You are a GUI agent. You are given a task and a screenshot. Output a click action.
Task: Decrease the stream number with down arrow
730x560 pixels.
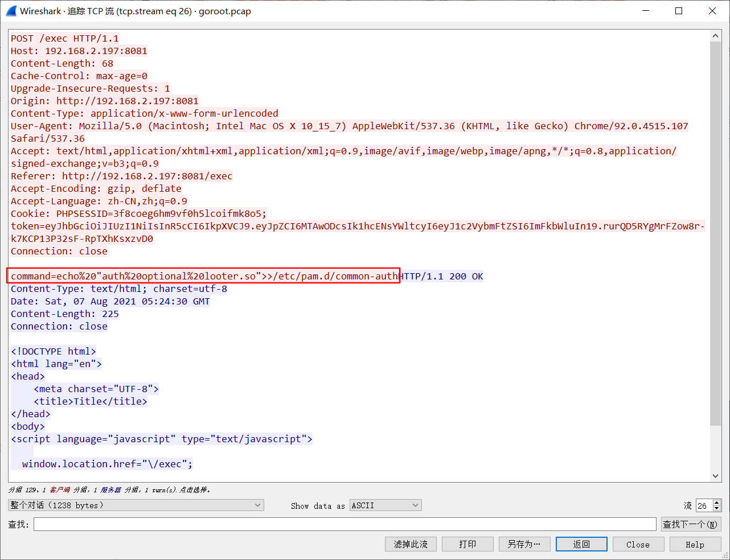click(717, 508)
